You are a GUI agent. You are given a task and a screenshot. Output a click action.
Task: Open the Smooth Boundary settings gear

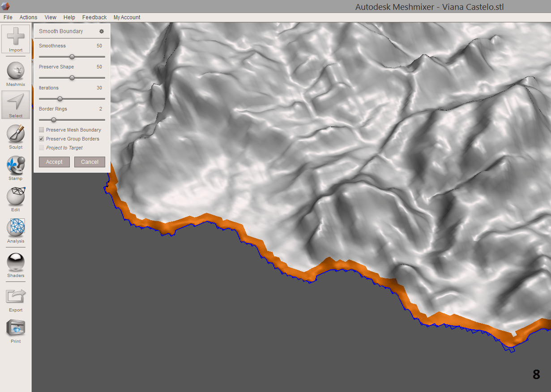tap(102, 31)
